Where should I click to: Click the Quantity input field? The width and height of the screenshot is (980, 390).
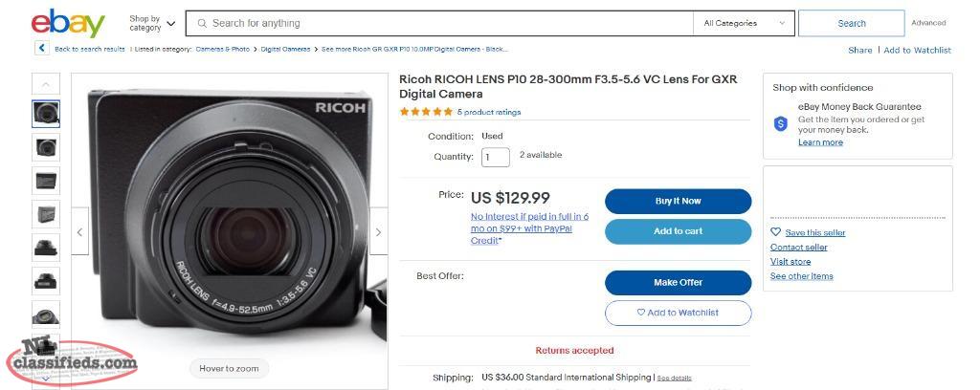tap(496, 157)
